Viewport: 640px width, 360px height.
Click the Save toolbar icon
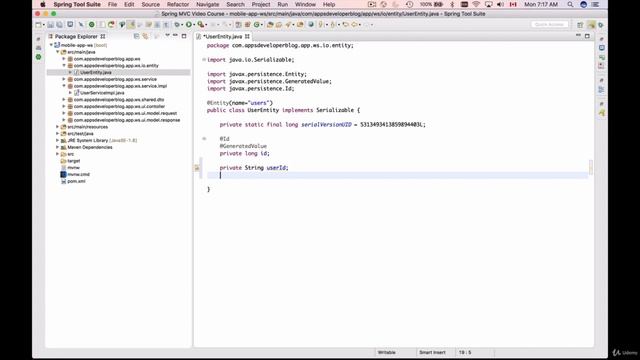click(50, 25)
